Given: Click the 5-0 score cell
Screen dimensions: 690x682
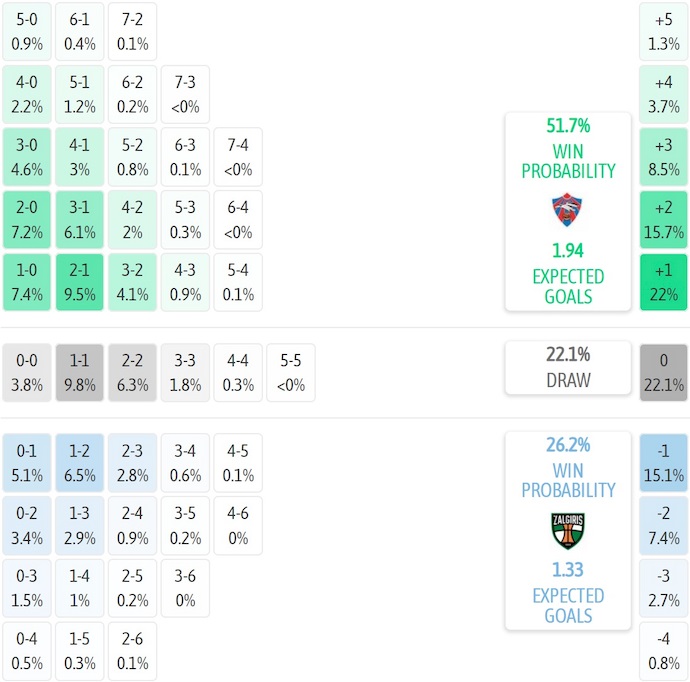Looking at the screenshot, I should point(27,31).
